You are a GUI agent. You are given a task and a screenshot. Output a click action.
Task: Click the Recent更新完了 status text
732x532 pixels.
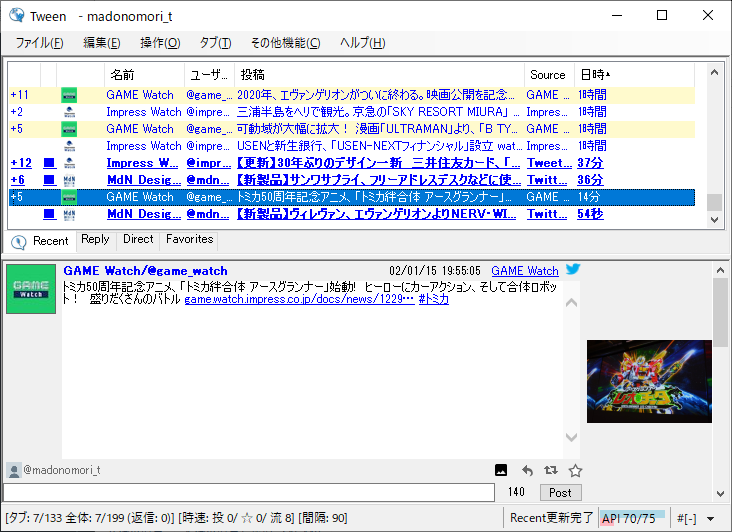click(551, 518)
